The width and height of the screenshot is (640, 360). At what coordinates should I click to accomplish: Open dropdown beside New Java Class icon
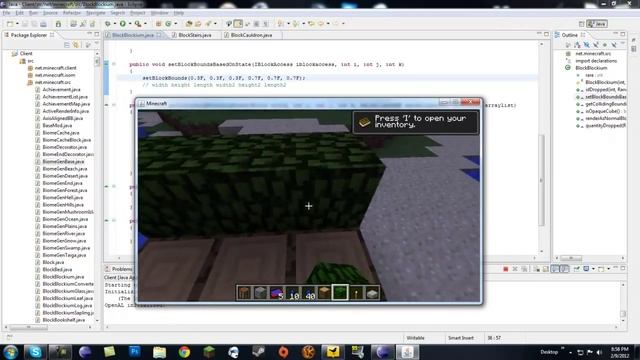(176, 24)
